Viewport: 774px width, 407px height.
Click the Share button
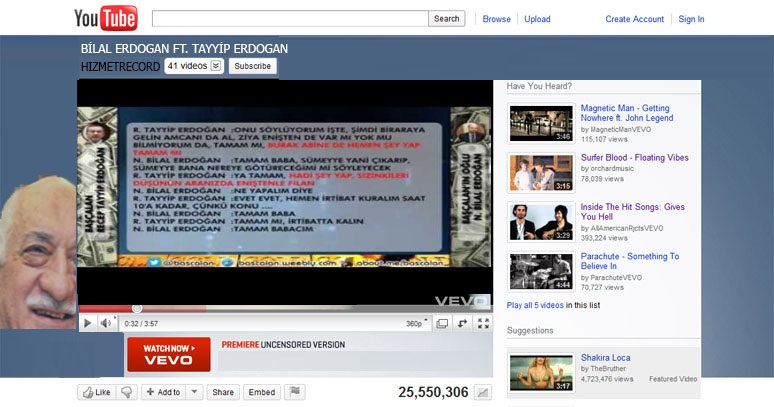[223, 392]
